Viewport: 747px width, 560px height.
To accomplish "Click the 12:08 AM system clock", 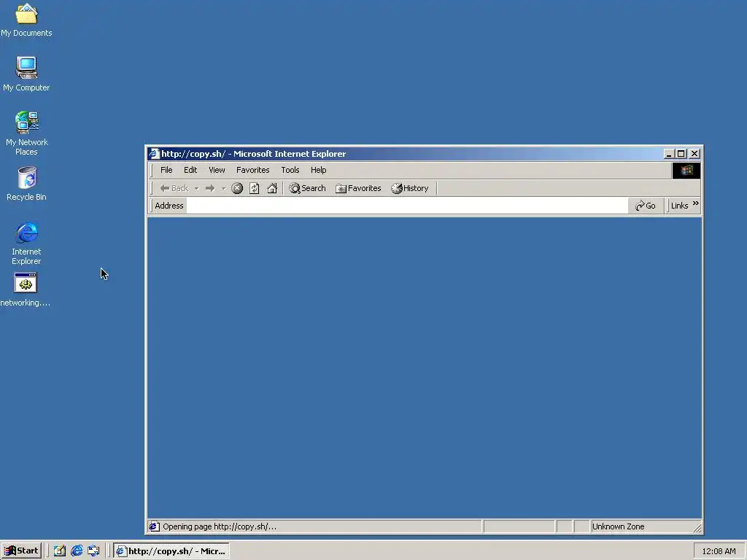I will click(x=719, y=551).
